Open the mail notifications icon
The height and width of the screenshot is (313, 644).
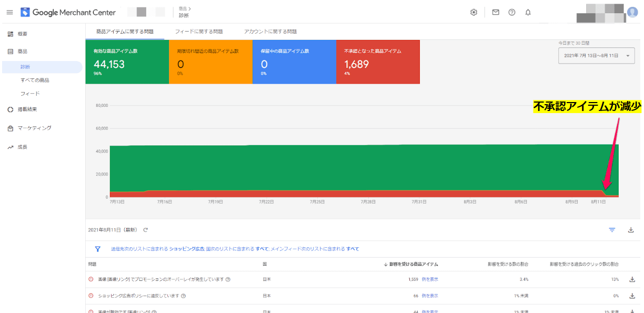click(x=496, y=12)
